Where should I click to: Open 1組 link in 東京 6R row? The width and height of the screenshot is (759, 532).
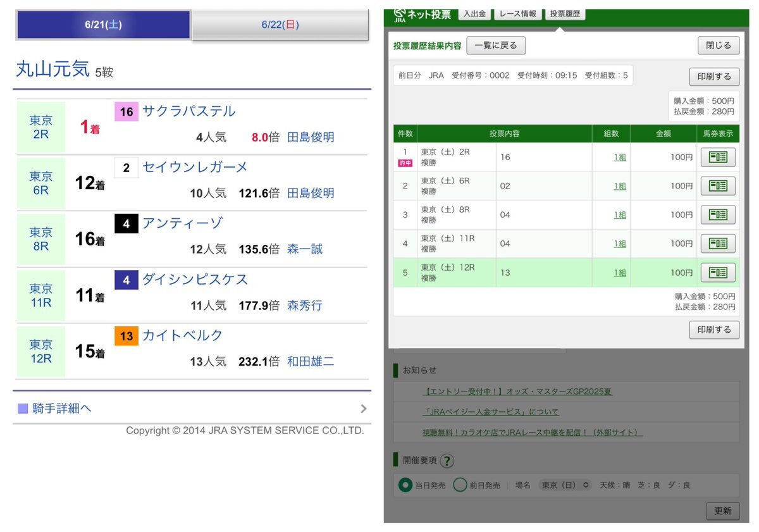pyautogui.click(x=620, y=186)
